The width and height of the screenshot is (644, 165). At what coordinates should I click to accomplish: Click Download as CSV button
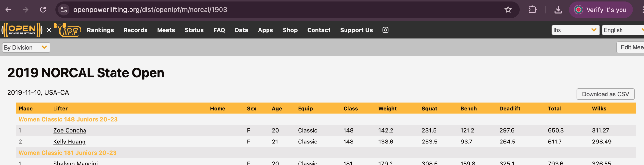click(x=606, y=94)
